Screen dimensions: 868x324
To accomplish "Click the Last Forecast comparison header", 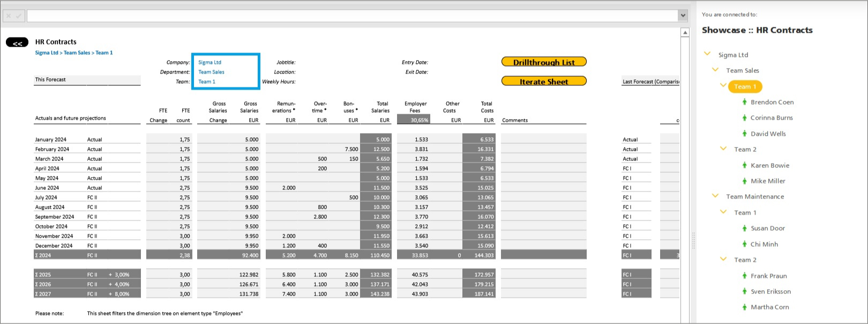I will [651, 82].
